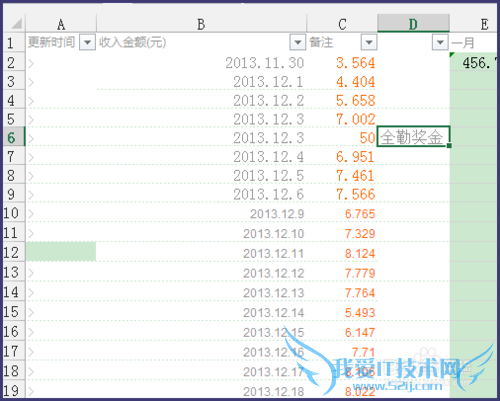This screenshot has width=500, height=401.
Task: Open filter dropdown for 更新时间 column
Action: [x=87, y=42]
